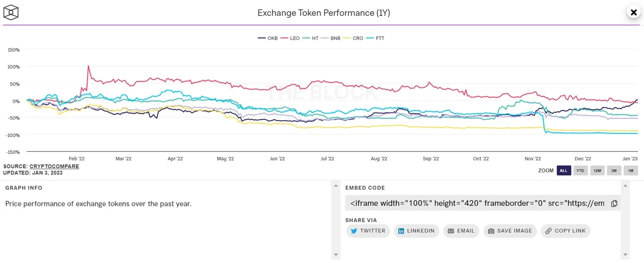Viewport: 644px width, 263px height.
Task: Save the chart image via camera button
Action: [510, 231]
